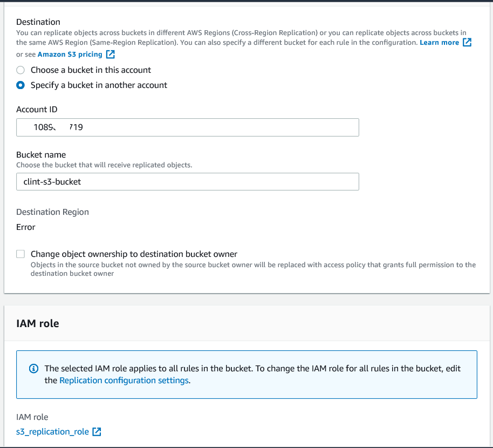Click the 'Bucket name' field label
Viewport: 493px width, 448px height.
(x=41, y=155)
